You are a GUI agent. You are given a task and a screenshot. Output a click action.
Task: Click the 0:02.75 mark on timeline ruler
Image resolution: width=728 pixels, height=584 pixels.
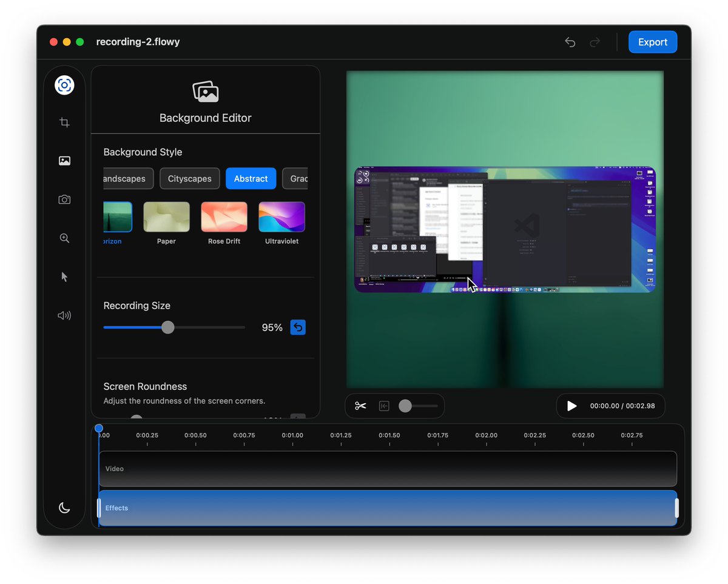pyautogui.click(x=632, y=435)
